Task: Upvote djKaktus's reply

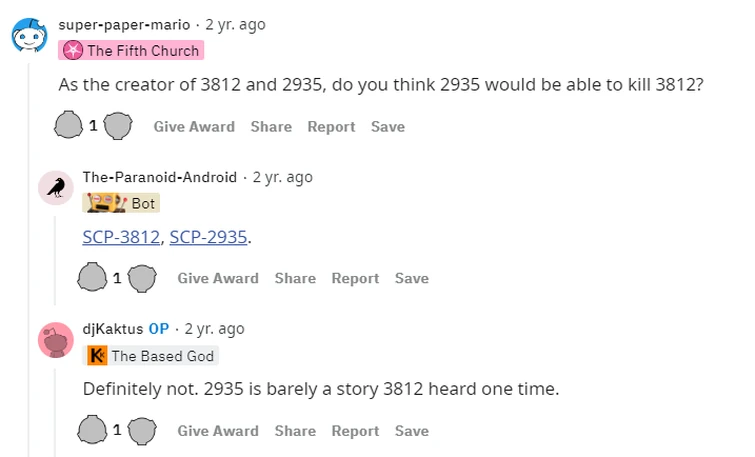Action: (x=93, y=431)
